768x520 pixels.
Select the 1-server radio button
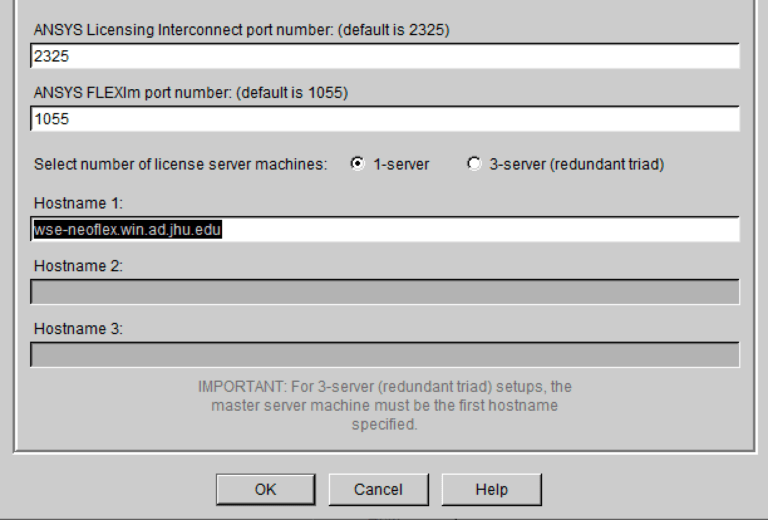(357, 164)
